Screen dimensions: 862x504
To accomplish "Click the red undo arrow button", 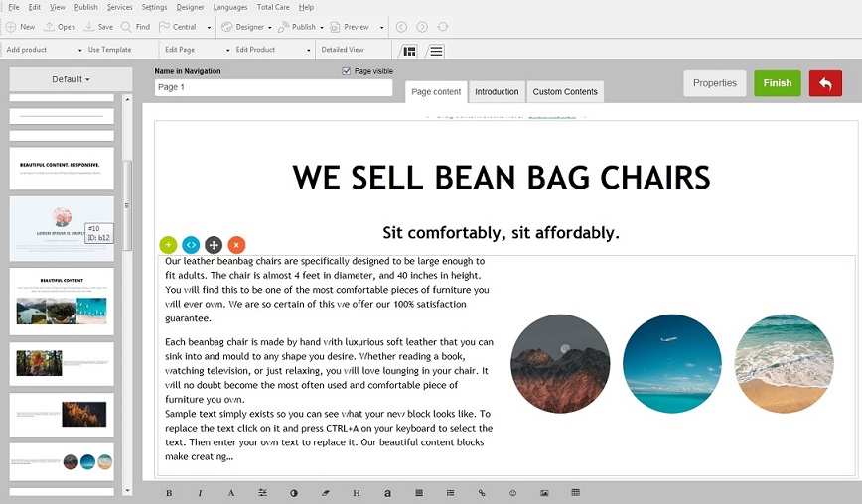I will pyautogui.click(x=825, y=83).
